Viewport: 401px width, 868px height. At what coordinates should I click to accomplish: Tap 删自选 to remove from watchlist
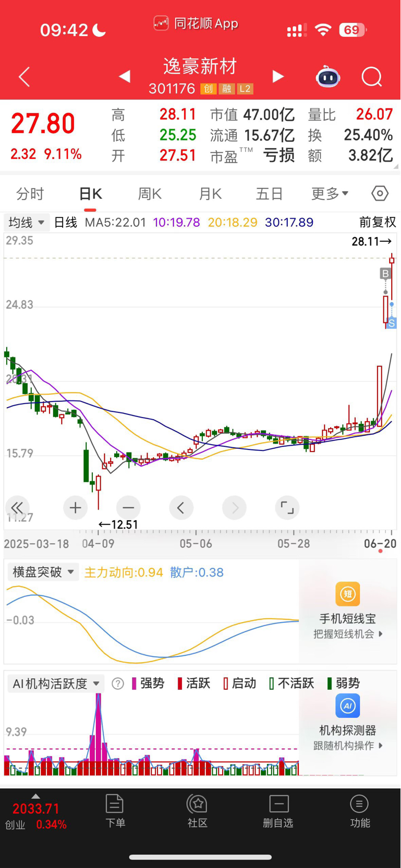tap(278, 811)
